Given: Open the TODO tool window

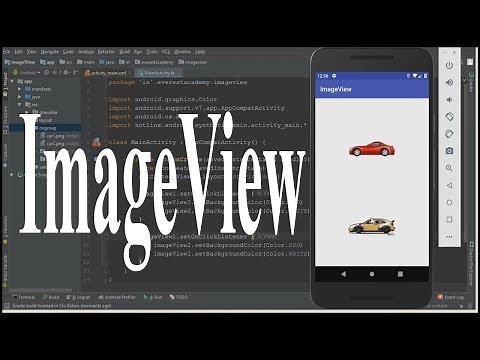Looking at the screenshot, I should click(x=179, y=297).
